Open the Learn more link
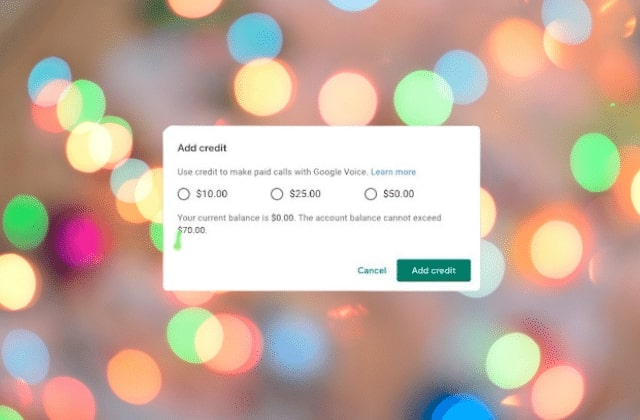Viewport: 640px width, 420px height. coord(393,172)
